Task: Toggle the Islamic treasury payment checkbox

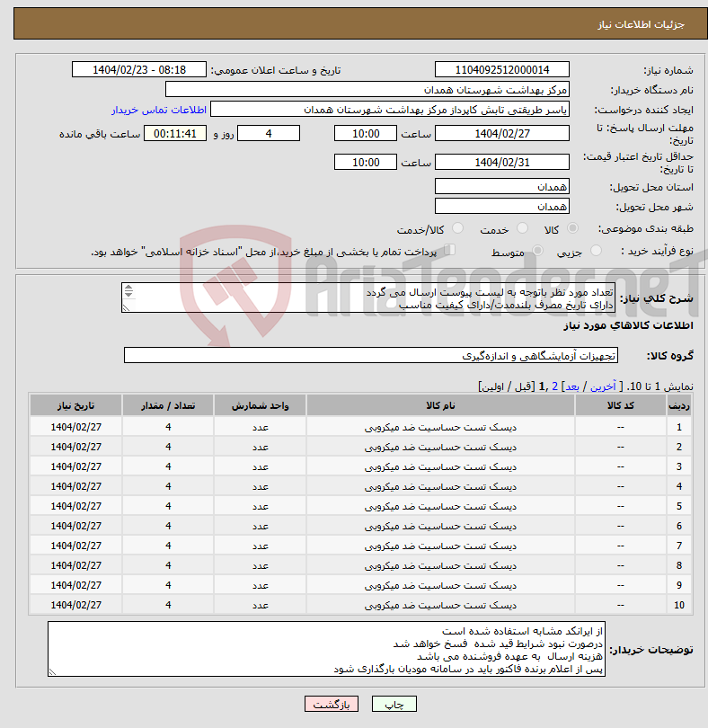Action: [449, 250]
